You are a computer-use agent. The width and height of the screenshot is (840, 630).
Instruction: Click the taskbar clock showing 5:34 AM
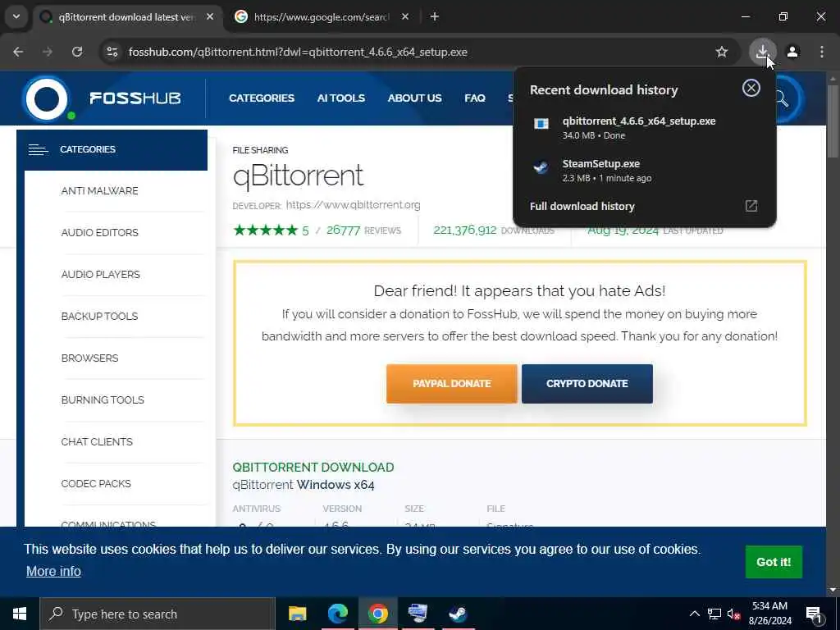769,614
